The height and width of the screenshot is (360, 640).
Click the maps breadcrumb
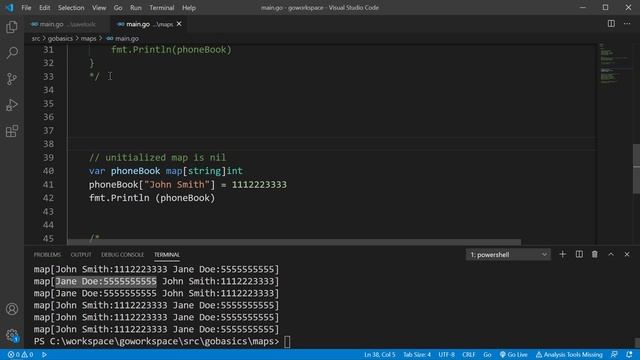click(88, 38)
